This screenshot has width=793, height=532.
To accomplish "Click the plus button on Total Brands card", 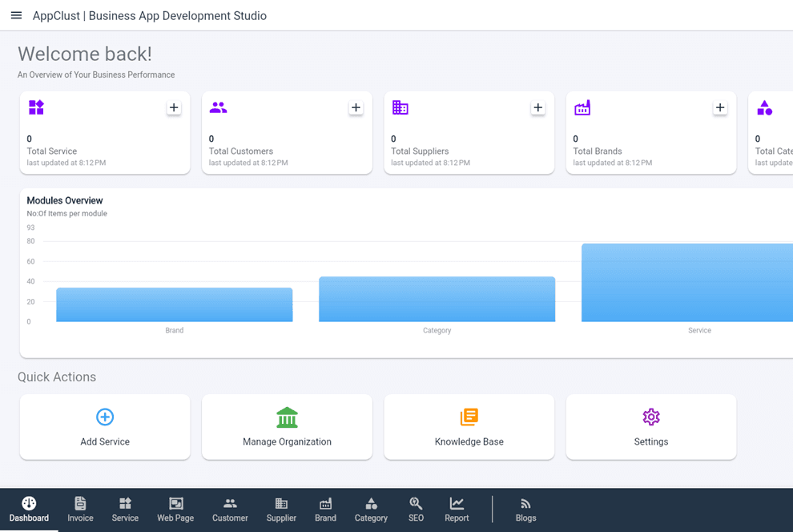I will pos(720,107).
